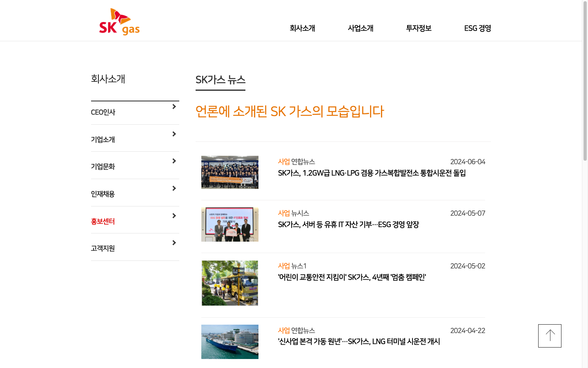Expand the 기업소개 chevron
588x368 pixels.
(x=174, y=134)
